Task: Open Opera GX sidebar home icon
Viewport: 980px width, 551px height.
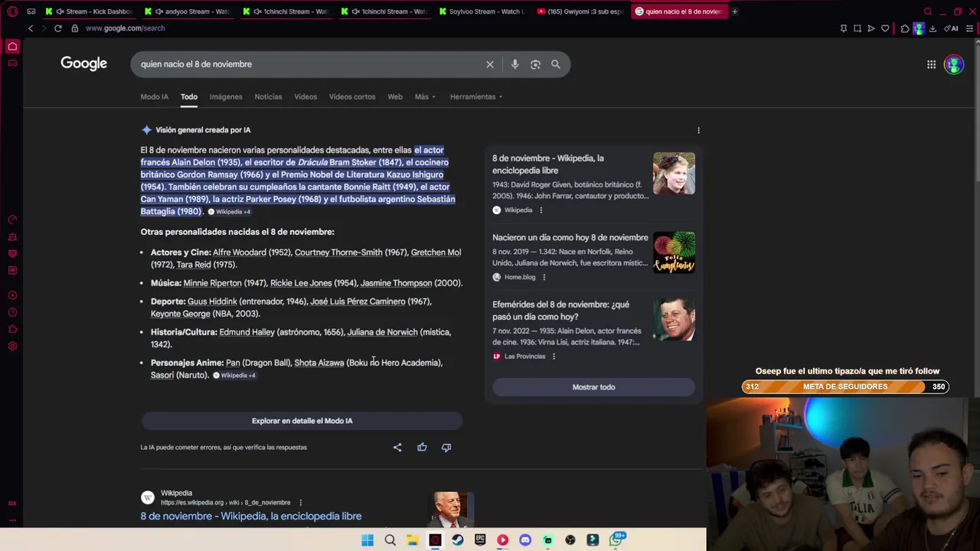Action: (x=12, y=47)
